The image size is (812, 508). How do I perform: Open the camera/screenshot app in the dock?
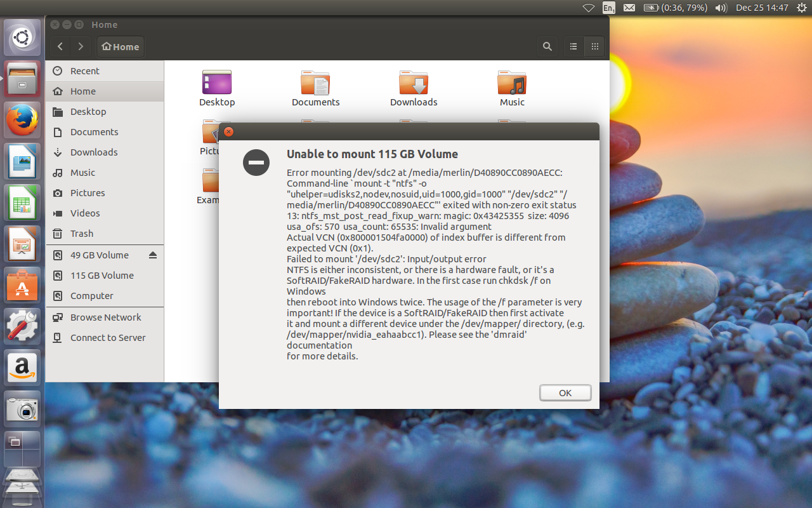(x=22, y=409)
